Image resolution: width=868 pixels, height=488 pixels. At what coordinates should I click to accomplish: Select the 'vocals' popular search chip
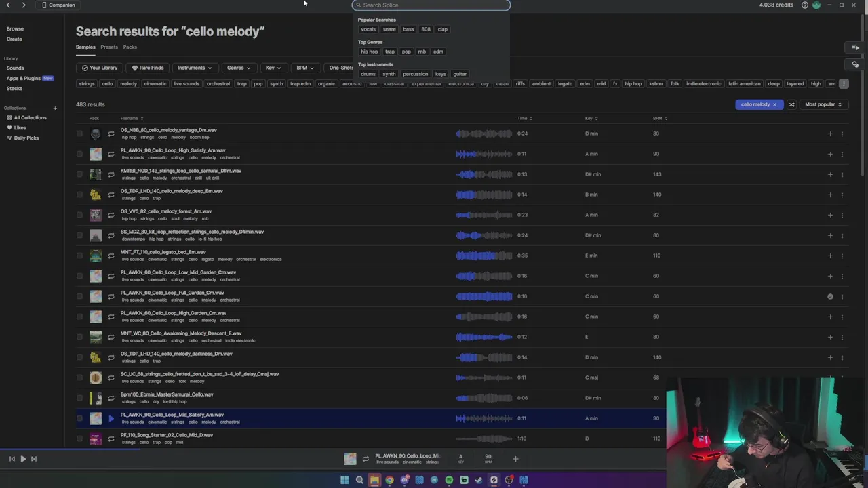pos(368,29)
